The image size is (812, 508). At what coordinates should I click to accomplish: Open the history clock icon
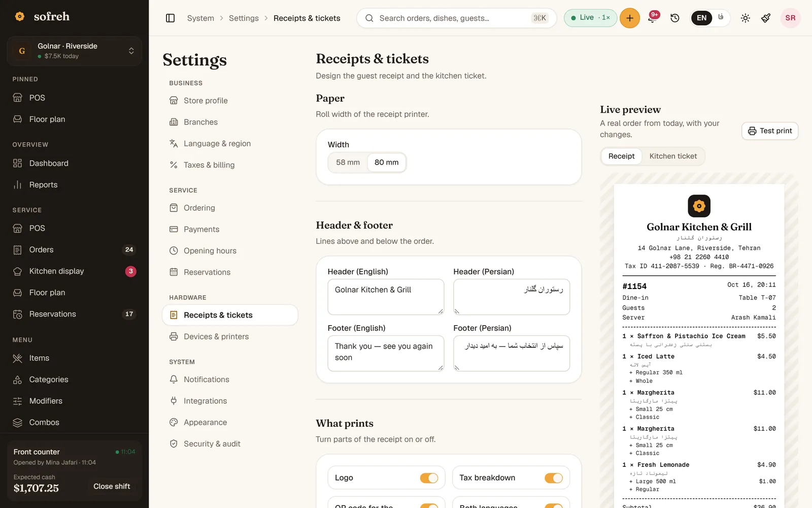click(675, 18)
